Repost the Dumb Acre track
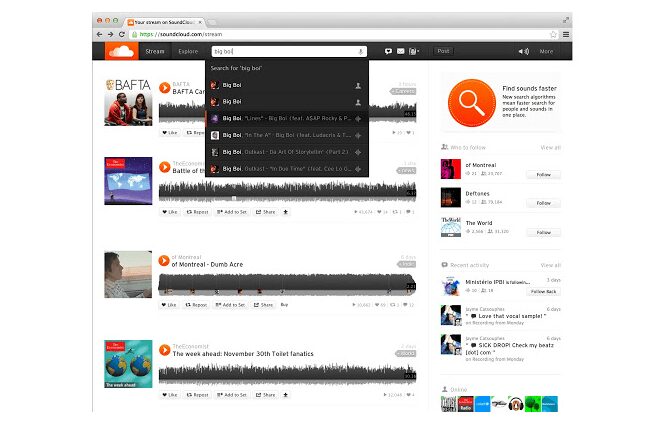The image size is (670, 432). (x=196, y=305)
